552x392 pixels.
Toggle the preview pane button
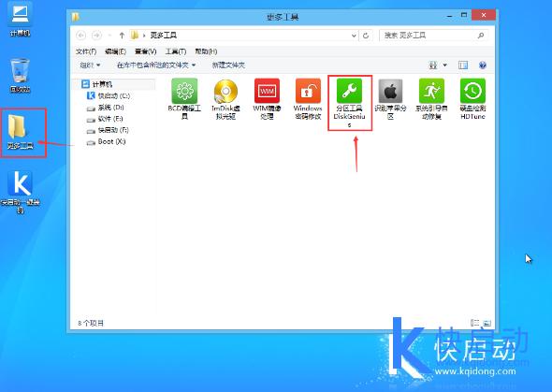tap(463, 65)
